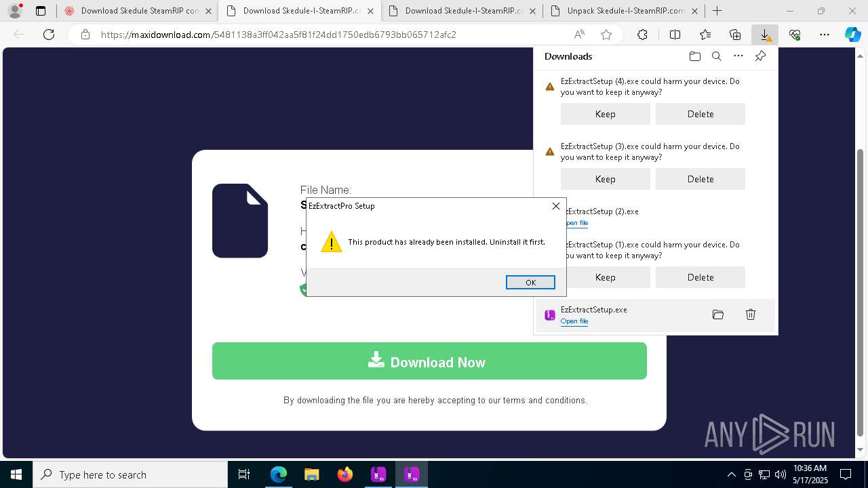Refresh the current page

[x=49, y=35]
